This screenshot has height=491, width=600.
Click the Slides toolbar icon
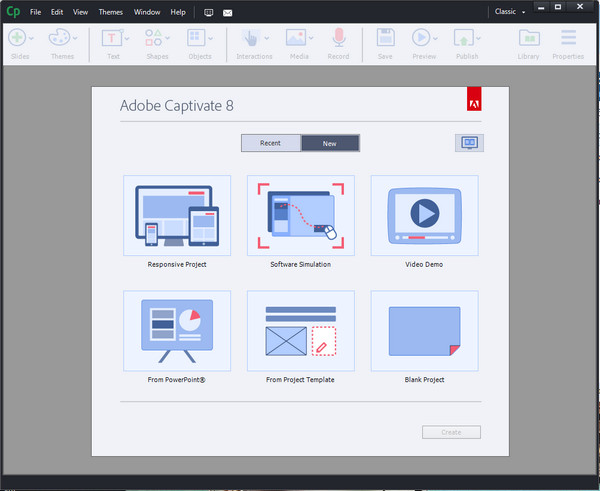pyautogui.click(x=17, y=38)
